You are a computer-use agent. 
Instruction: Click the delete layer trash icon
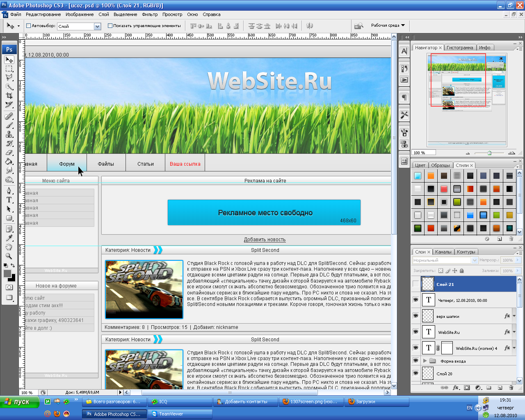coord(511,388)
